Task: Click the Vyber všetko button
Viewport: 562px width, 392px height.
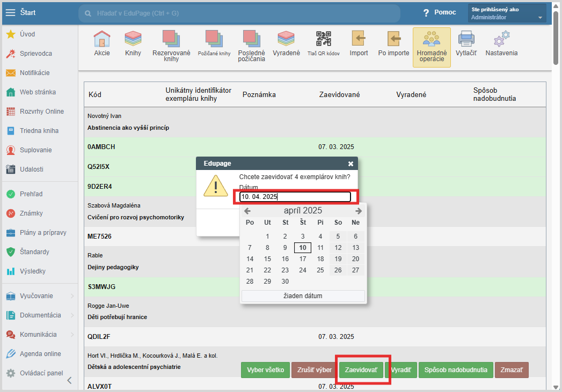Action: [266, 370]
